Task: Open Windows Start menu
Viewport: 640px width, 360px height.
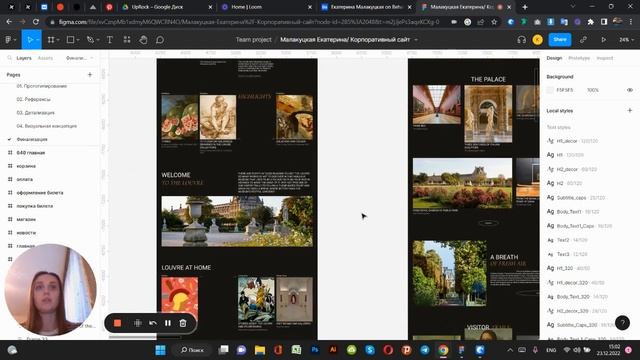Action: click(x=160, y=350)
